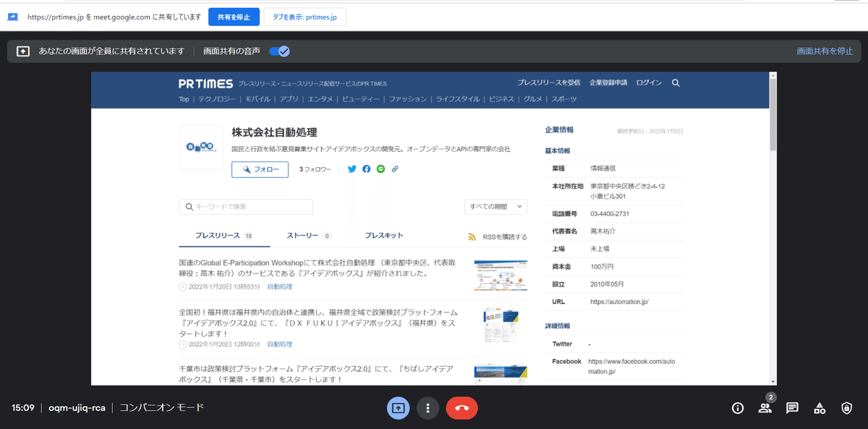Share on Twitter bird icon

[x=352, y=169]
